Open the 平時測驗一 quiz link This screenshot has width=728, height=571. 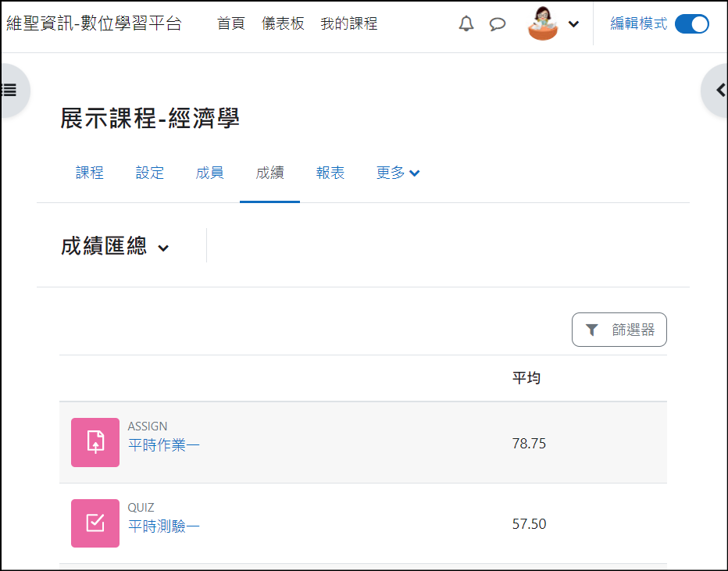(164, 526)
